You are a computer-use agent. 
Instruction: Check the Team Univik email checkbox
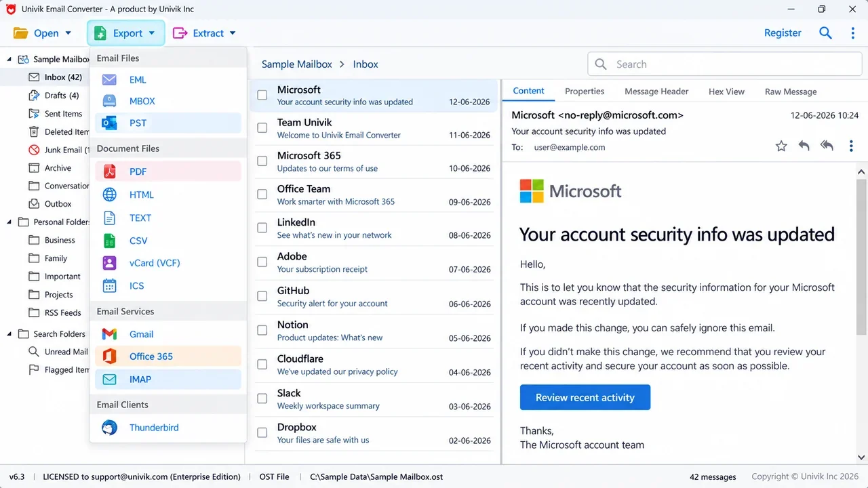pos(262,127)
